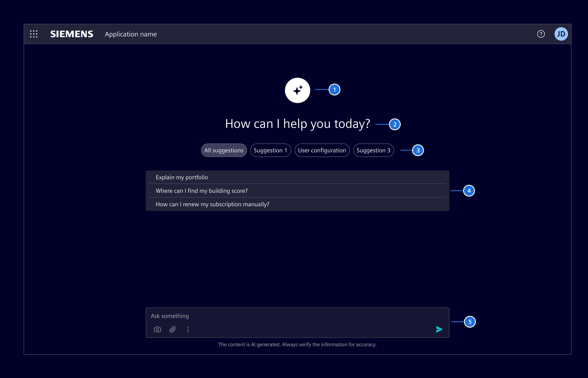Click the Application name header label
The width and height of the screenshot is (588, 378).
click(x=131, y=34)
